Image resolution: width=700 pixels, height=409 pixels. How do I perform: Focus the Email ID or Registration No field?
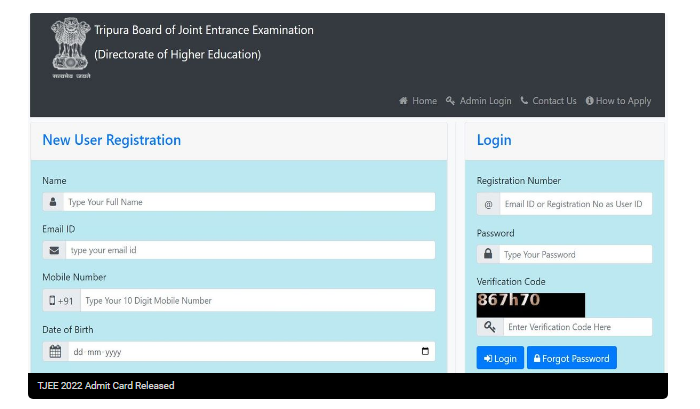tap(575, 204)
